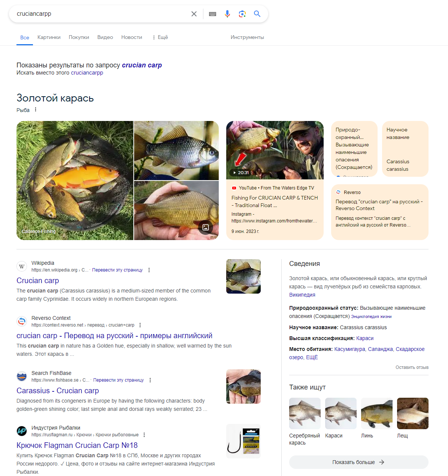This screenshot has width=448, height=476.
Task: Open options for the Wikipedia result
Action: click(149, 270)
